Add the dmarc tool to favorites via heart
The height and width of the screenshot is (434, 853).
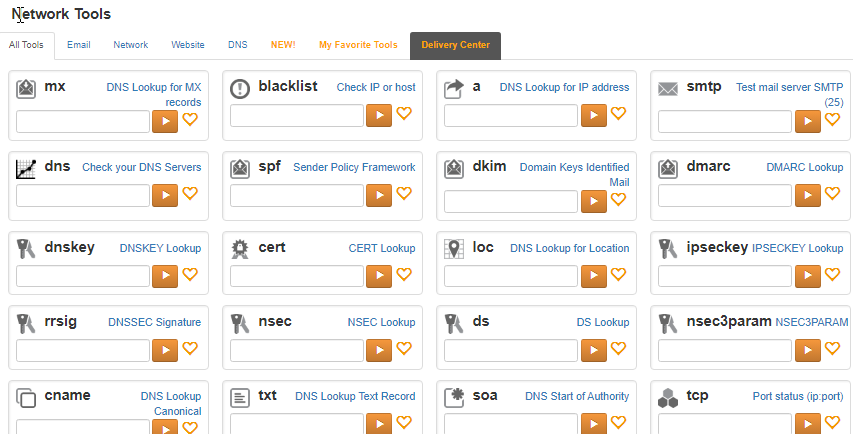pos(832,194)
